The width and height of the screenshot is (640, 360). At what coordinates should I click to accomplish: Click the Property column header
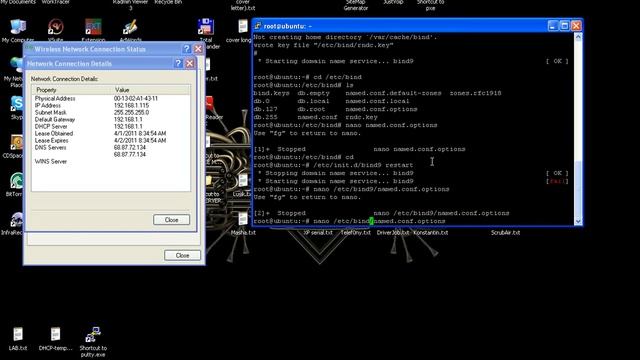(72, 90)
